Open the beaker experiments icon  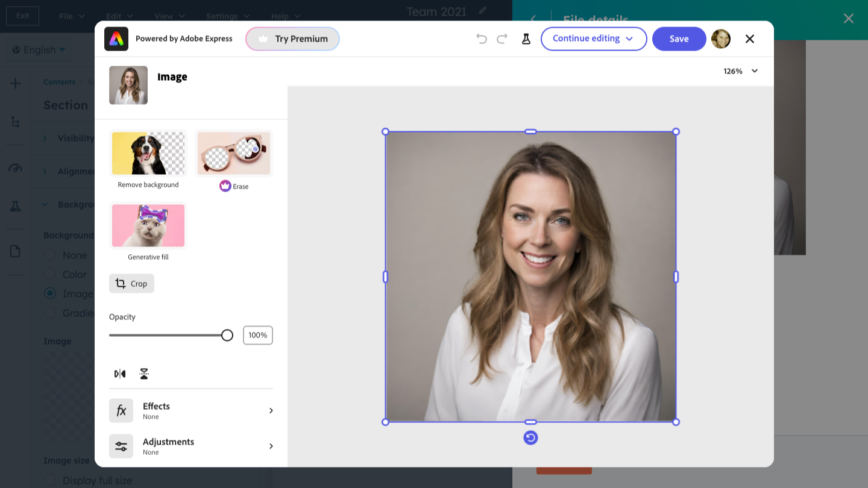[526, 39]
